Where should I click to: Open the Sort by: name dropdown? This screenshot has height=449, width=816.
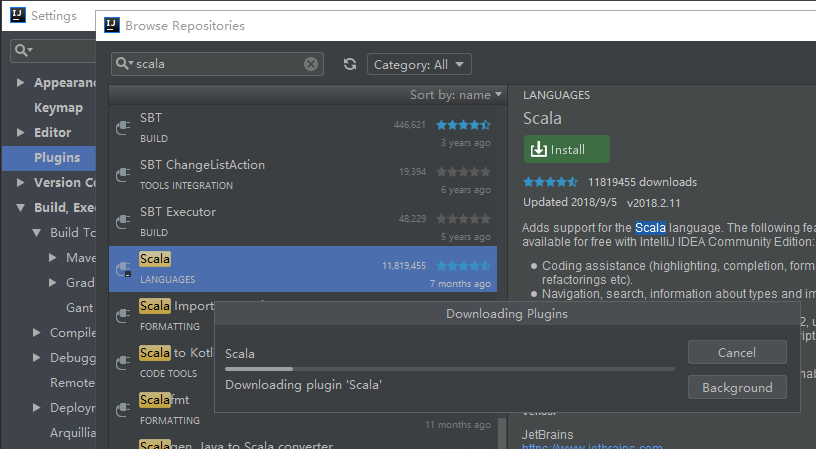(x=455, y=95)
